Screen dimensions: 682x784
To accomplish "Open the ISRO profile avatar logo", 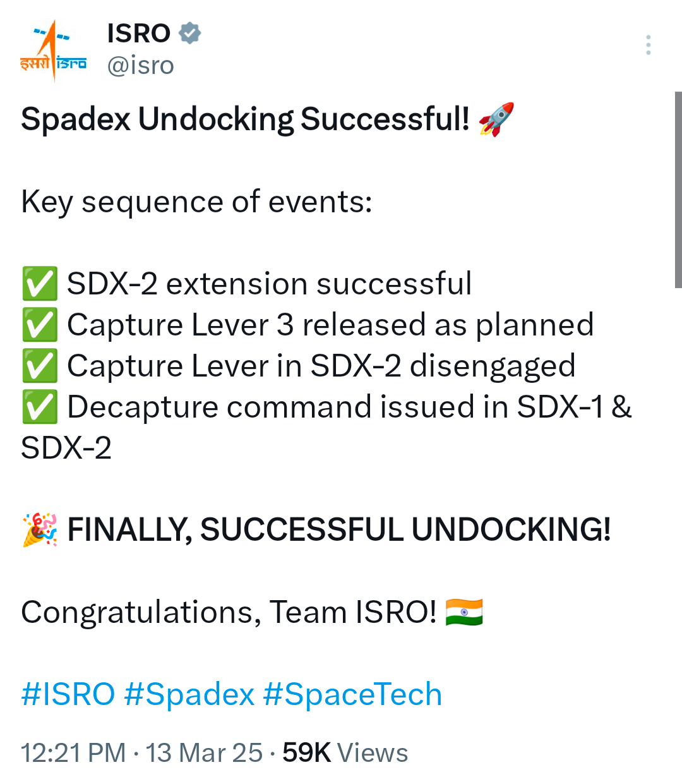I will click(x=53, y=51).
